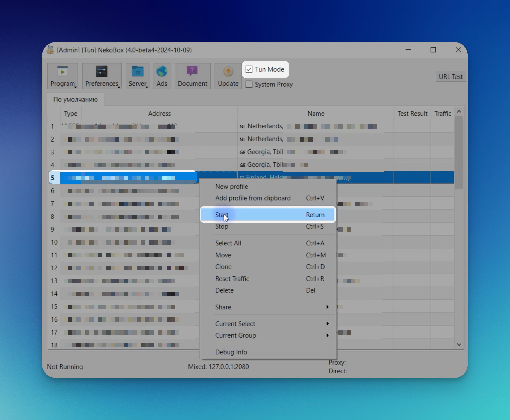Click the NekoBox title bar app icon
The height and width of the screenshot is (420, 510).
[50, 50]
